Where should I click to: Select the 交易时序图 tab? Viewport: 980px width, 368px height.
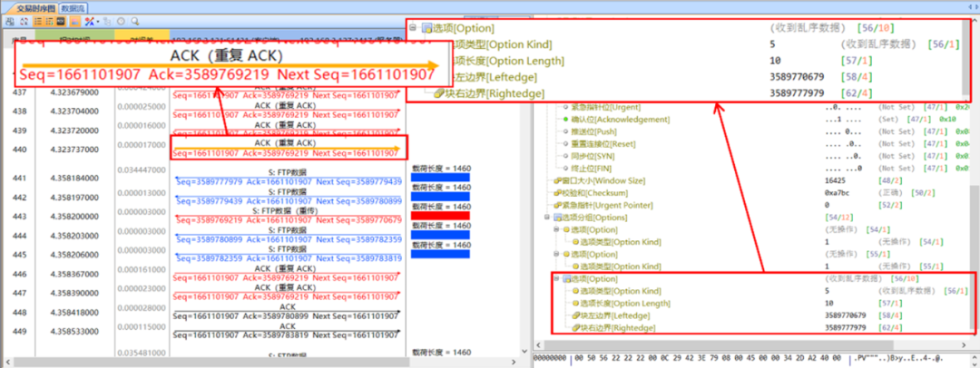click(33, 6)
